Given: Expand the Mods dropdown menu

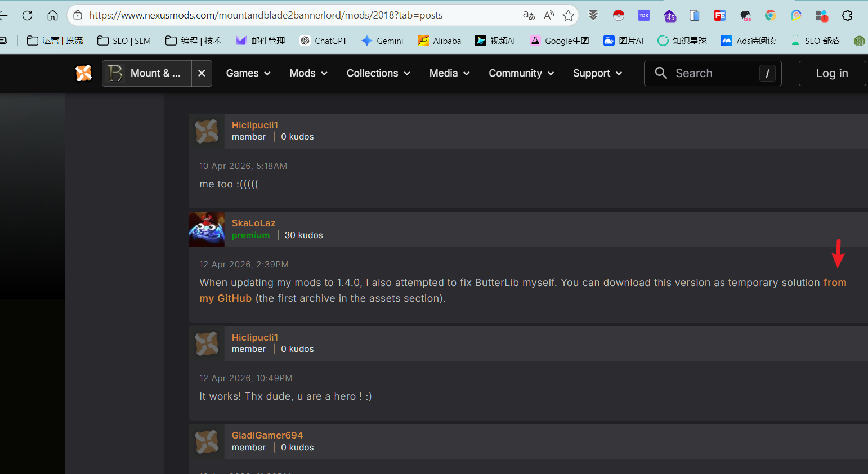Looking at the screenshot, I should pyautogui.click(x=308, y=73).
